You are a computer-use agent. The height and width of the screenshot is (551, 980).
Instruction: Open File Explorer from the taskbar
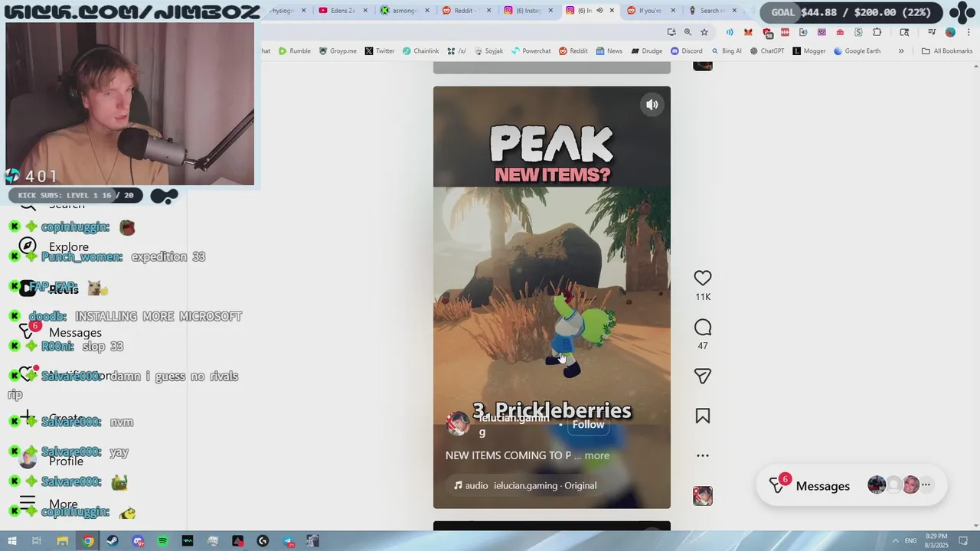point(62,541)
